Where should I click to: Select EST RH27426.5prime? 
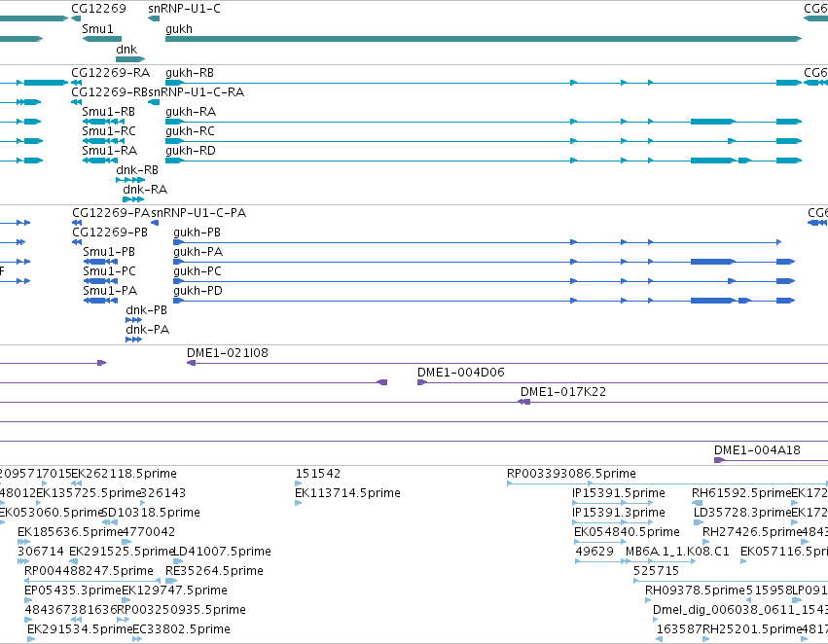coord(706,542)
